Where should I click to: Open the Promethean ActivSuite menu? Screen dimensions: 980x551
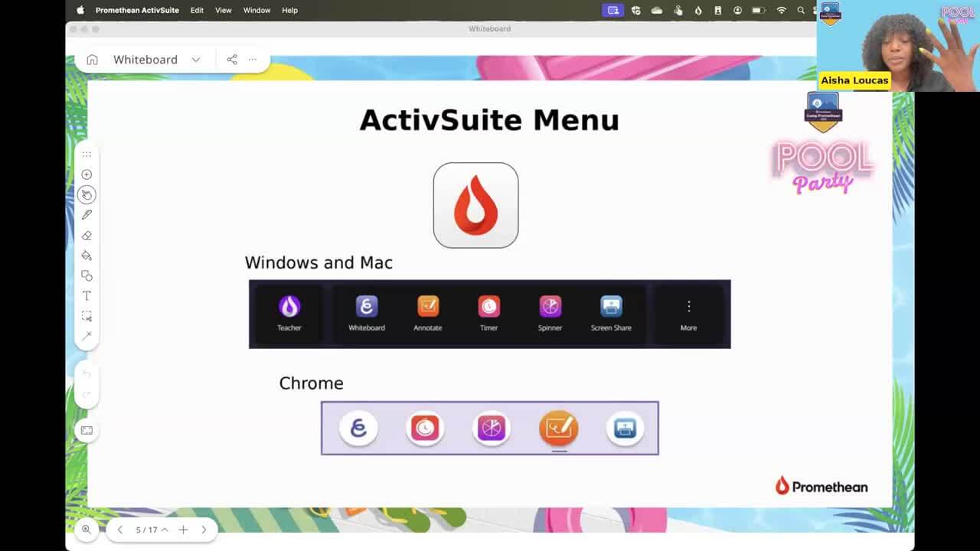click(x=137, y=10)
